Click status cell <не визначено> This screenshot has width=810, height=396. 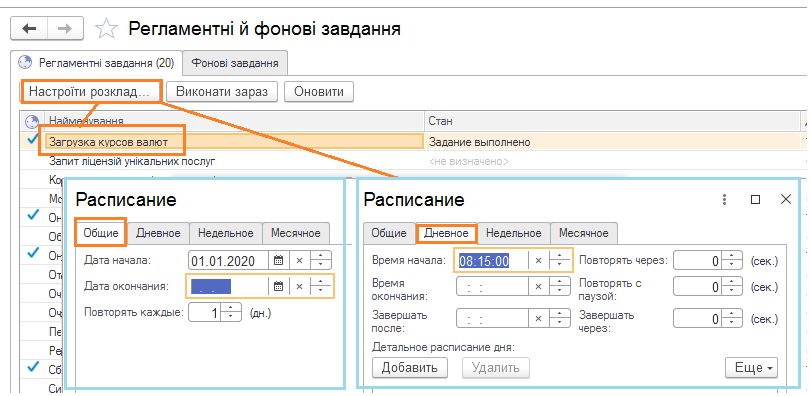pos(612,161)
